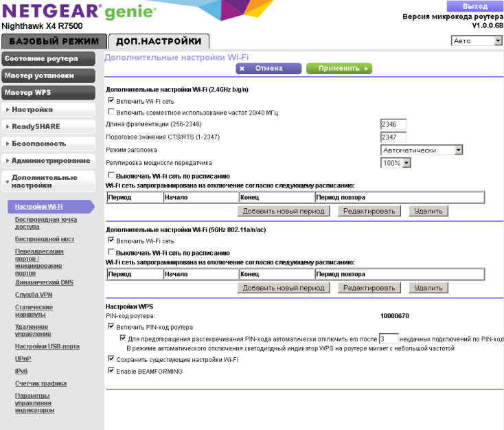504x430 pixels.
Task: Open Счетчик трафика link
Action: (x=41, y=383)
